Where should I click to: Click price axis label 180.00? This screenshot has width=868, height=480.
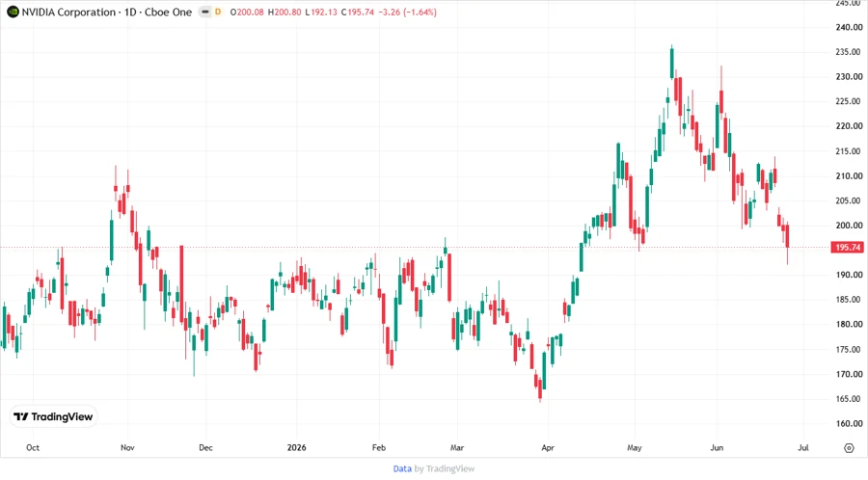[849, 325]
